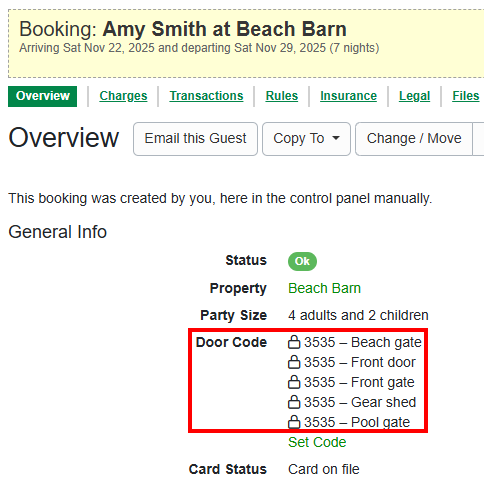Image resolution: width=484 pixels, height=485 pixels.
Task: Select the Overview tab
Action: (x=43, y=96)
